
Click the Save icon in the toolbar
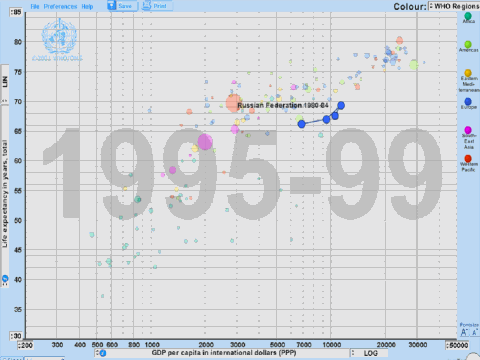pos(122,6)
